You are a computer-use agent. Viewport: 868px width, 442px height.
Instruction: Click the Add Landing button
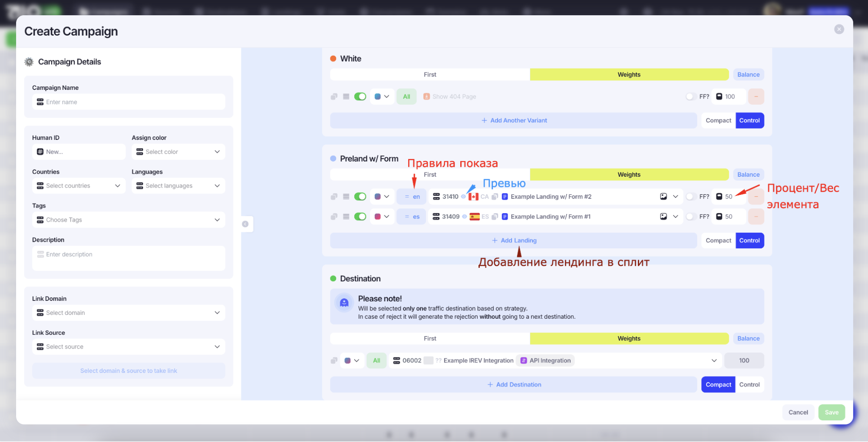(514, 241)
